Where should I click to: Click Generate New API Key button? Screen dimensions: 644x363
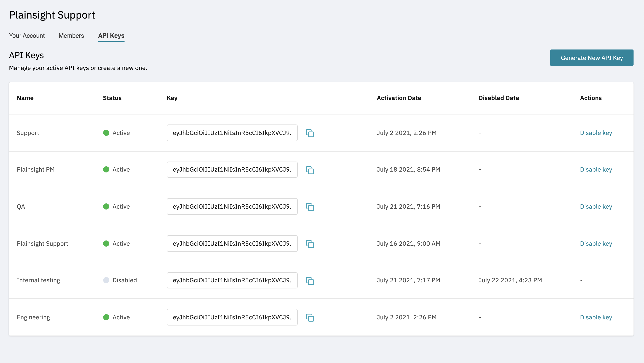592,58
